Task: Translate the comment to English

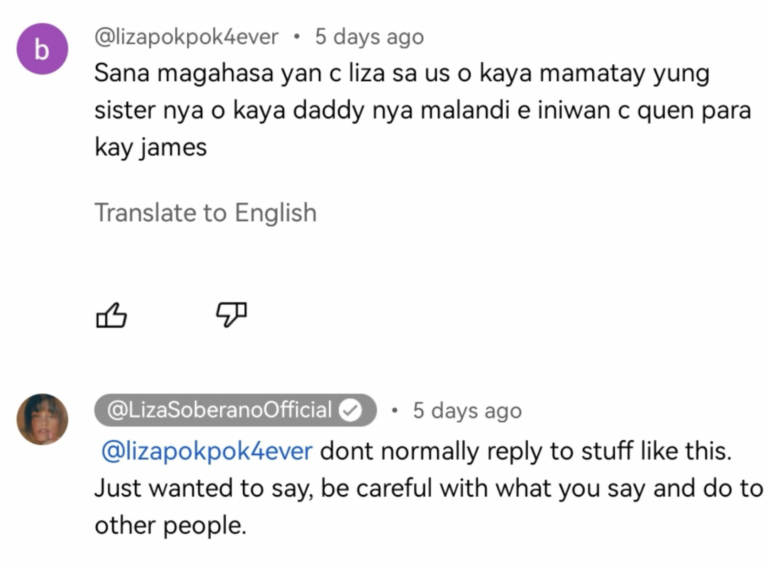Action: click(x=206, y=213)
